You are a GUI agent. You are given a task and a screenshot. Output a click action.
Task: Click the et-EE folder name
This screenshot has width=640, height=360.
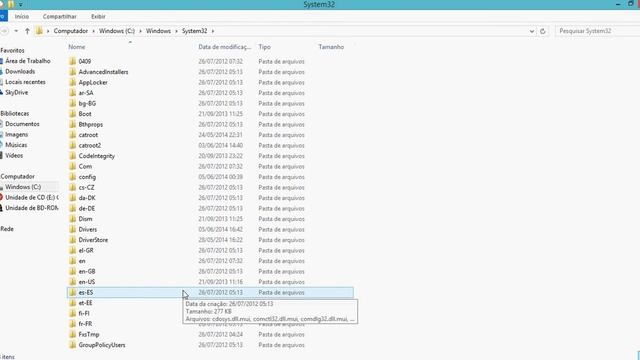85,303
